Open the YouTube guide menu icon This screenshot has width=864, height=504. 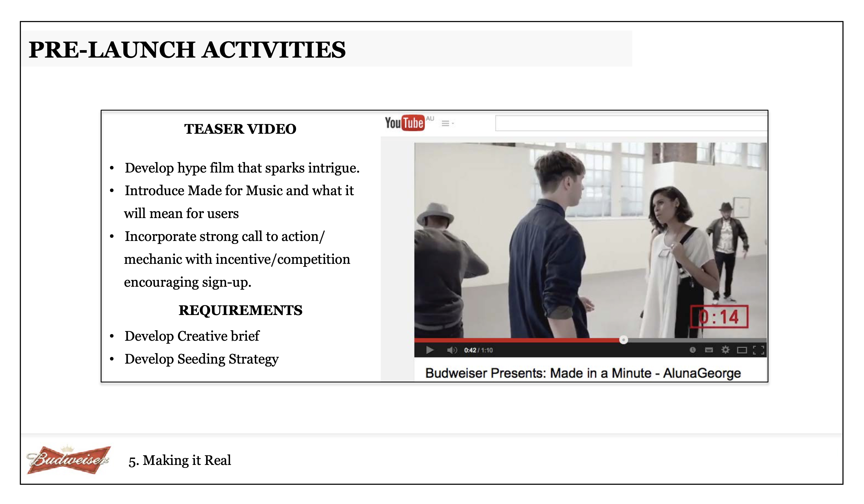click(x=448, y=123)
